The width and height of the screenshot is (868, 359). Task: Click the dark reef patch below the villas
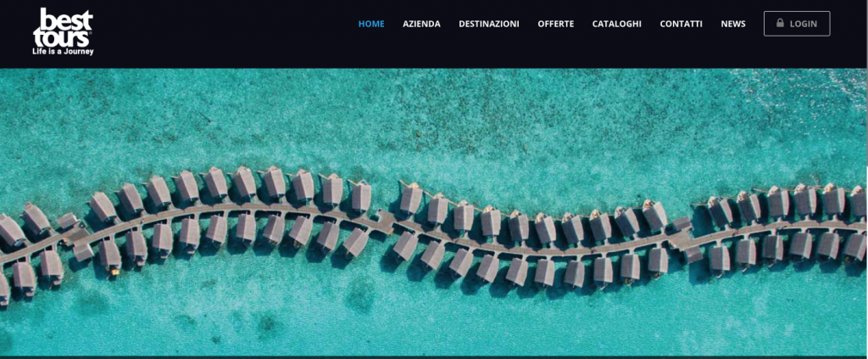point(359,294)
